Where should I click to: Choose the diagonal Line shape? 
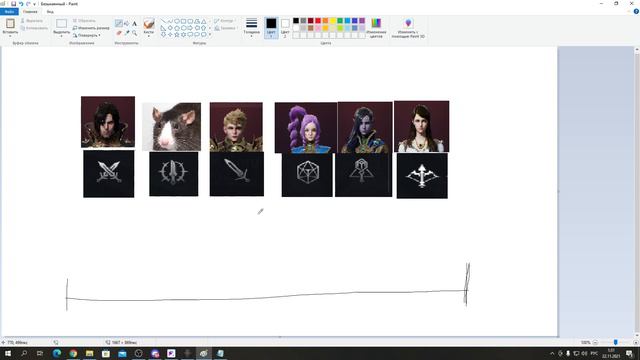pyautogui.click(x=163, y=21)
